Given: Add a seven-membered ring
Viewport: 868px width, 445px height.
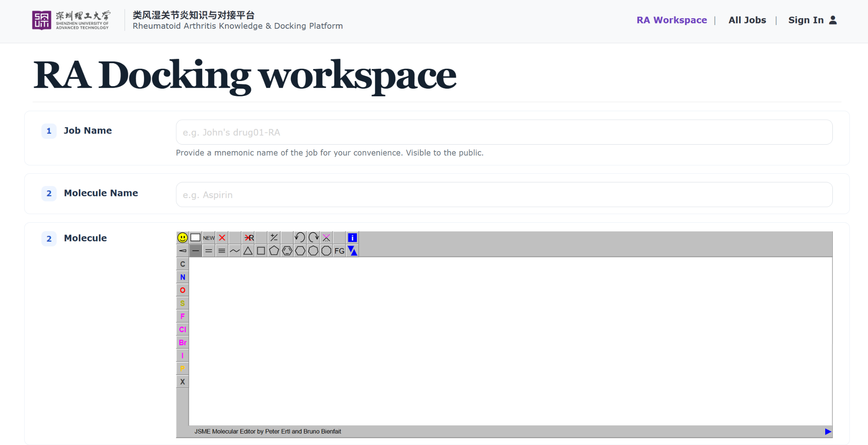Looking at the screenshot, I should pos(313,251).
